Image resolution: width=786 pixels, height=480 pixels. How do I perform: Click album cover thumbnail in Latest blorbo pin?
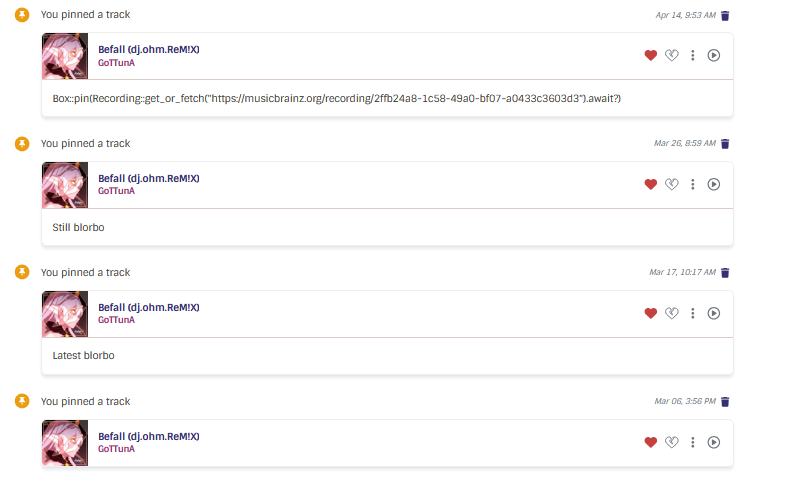(x=65, y=314)
